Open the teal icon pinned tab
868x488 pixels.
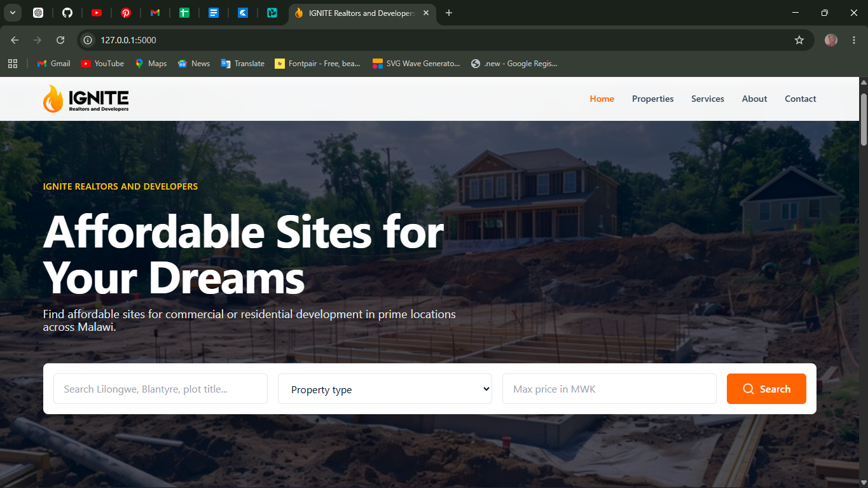click(x=272, y=13)
